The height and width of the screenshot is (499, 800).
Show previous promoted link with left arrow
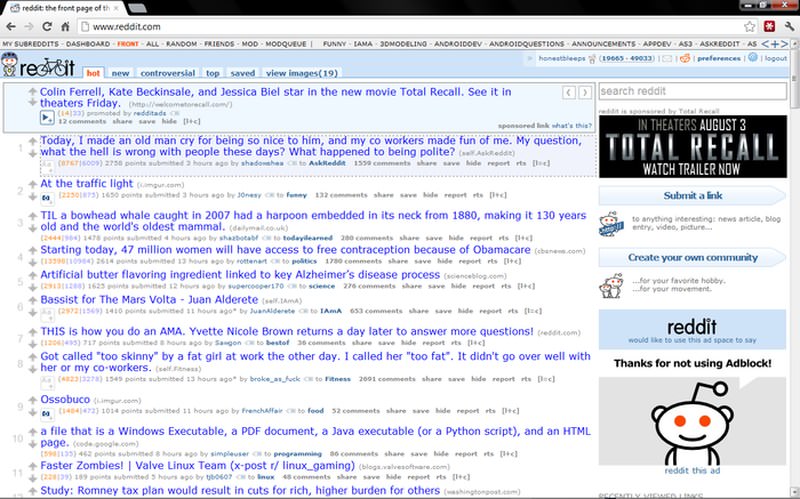click(569, 92)
